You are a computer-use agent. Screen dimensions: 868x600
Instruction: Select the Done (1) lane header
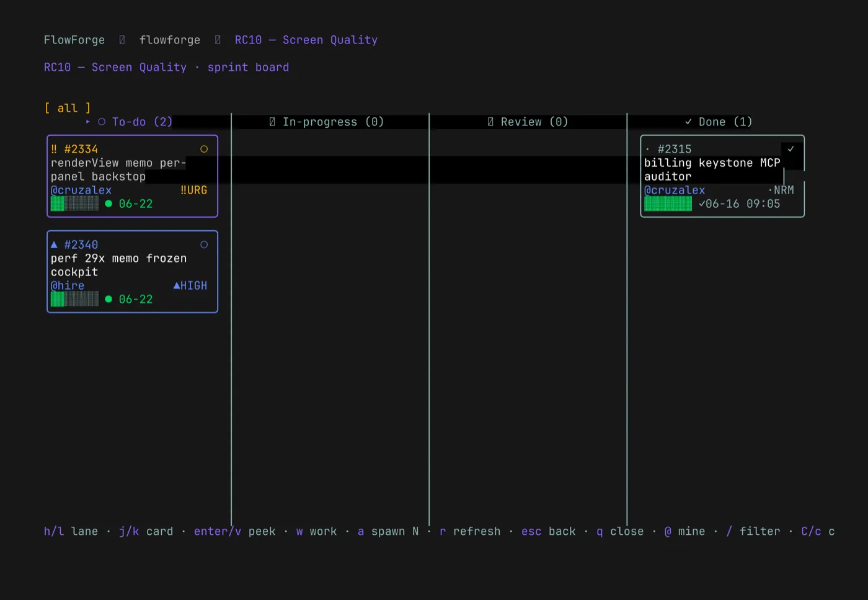tap(725, 122)
